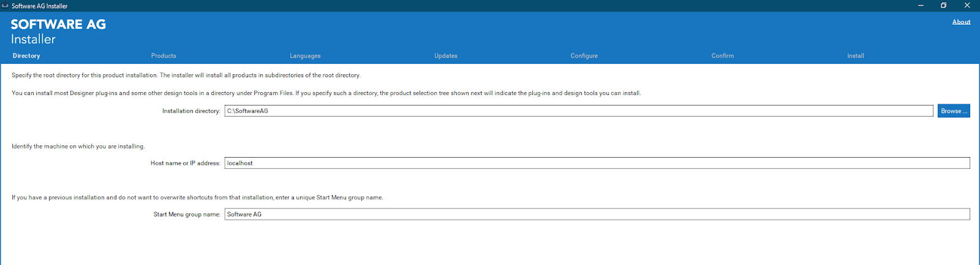Click the 'Start Menu group name:' label
980x265 pixels.
tap(187, 214)
